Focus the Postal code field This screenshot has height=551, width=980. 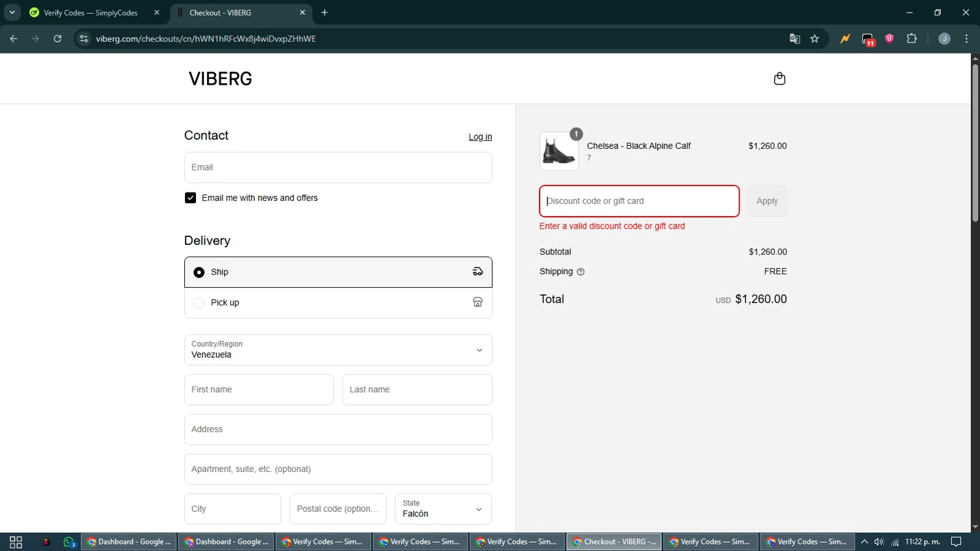point(338,509)
